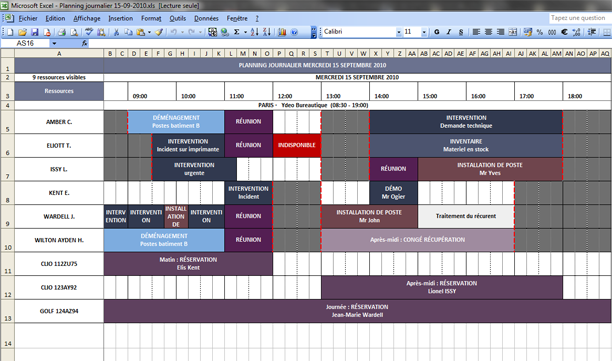Open the Insertion menu
Screen dimensions: 612x361
[121, 18]
